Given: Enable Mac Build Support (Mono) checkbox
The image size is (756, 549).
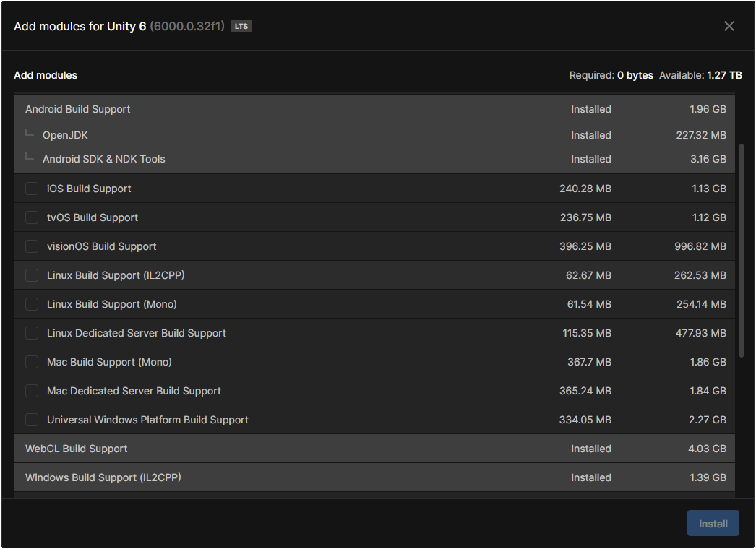Looking at the screenshot, I should coord(32,362).
